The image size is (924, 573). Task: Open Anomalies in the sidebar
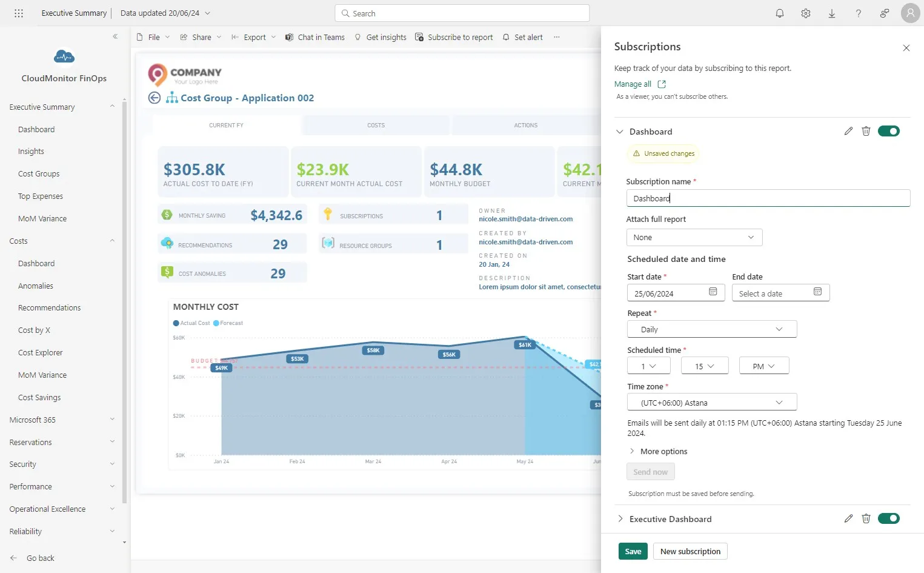click(36, 286)
